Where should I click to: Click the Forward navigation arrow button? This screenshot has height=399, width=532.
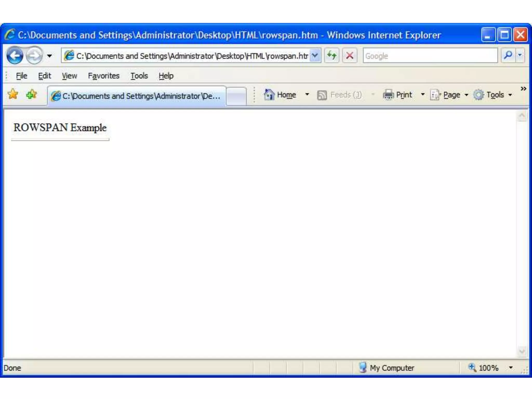[x=34, y=56]
